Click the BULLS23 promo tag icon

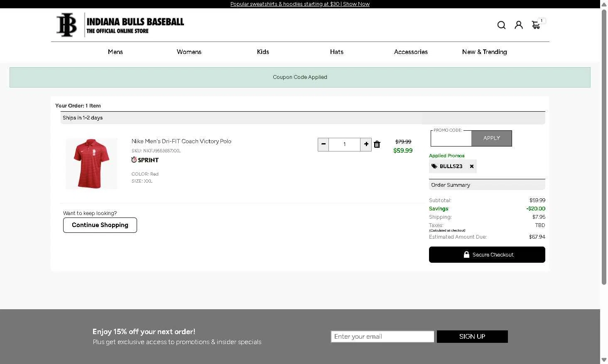(x=434, y=166)
